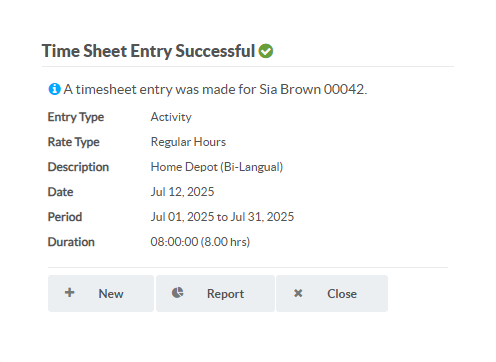Click the New button
The height and width of the screenshot is (362, 496).
(101, 293)
